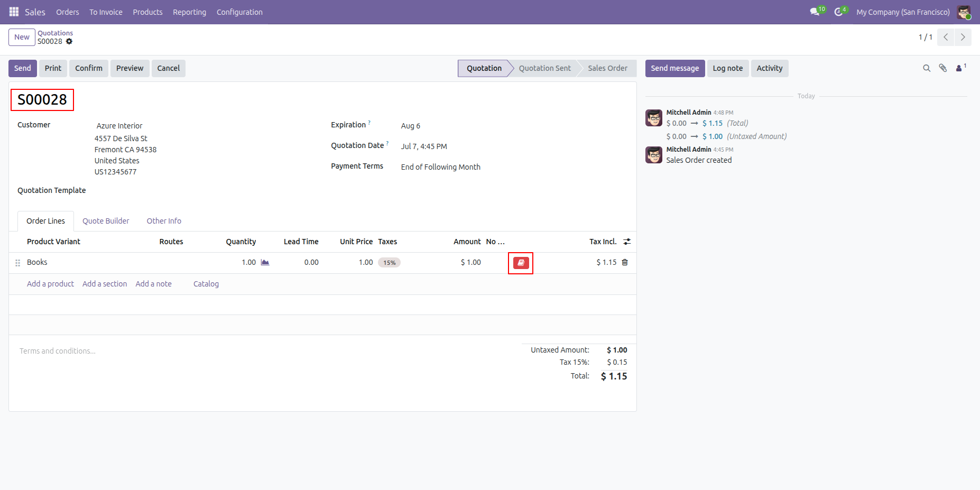Click the Unit Price column header
The width and height of the screenshot is (980, 490).
click(356, 242)
